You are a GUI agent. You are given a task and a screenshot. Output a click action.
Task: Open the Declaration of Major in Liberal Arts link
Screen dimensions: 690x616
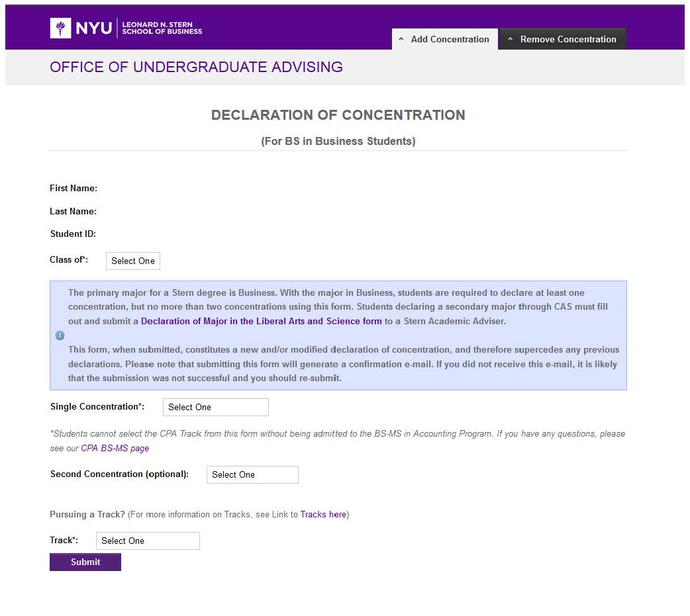(262, 322)
